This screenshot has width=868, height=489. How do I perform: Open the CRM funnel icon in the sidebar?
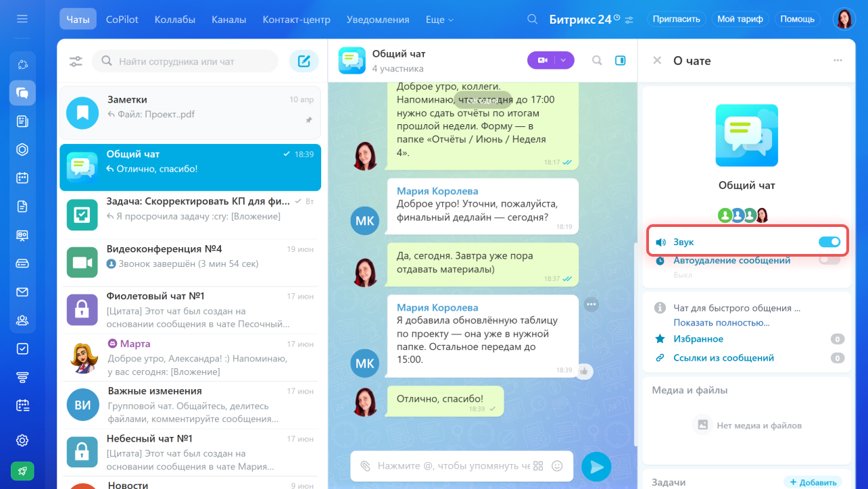[x=22, y=377]
